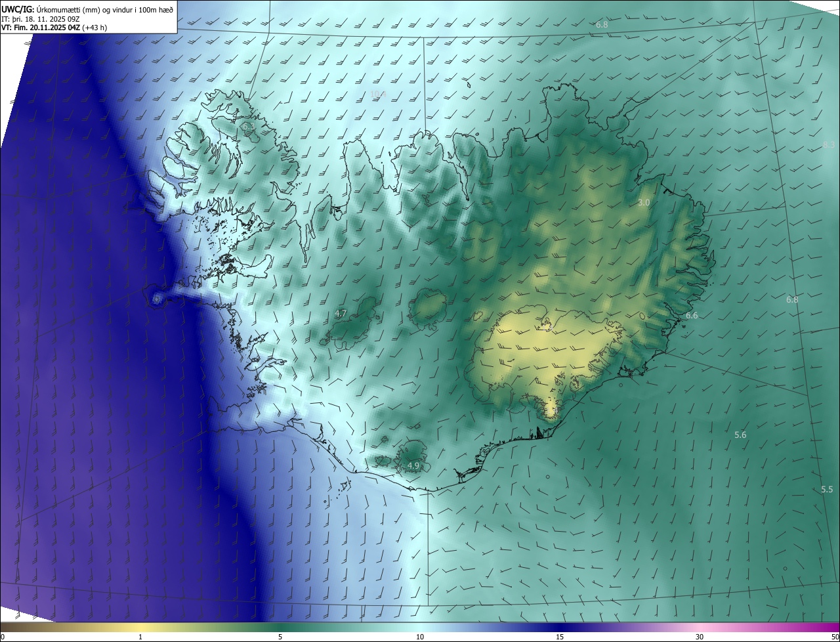Screen dimensions: 840x642
Task: Click the dark green colour bar segment above 5
Action: click(280, 628)
